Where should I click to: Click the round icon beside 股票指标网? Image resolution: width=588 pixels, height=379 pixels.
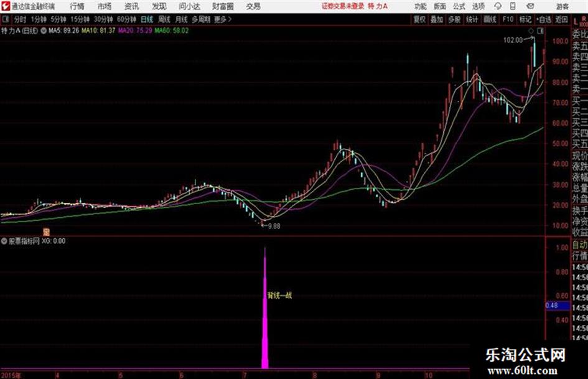[x=4, y=241]
